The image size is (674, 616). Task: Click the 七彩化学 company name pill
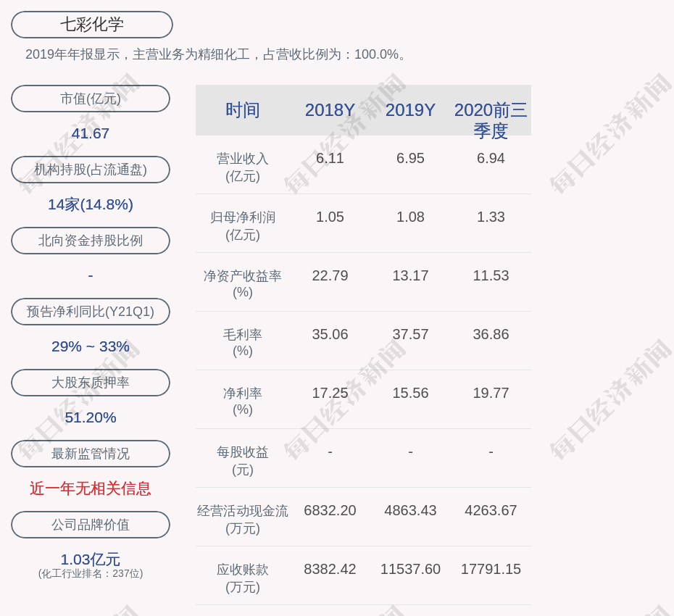[91, 25]
